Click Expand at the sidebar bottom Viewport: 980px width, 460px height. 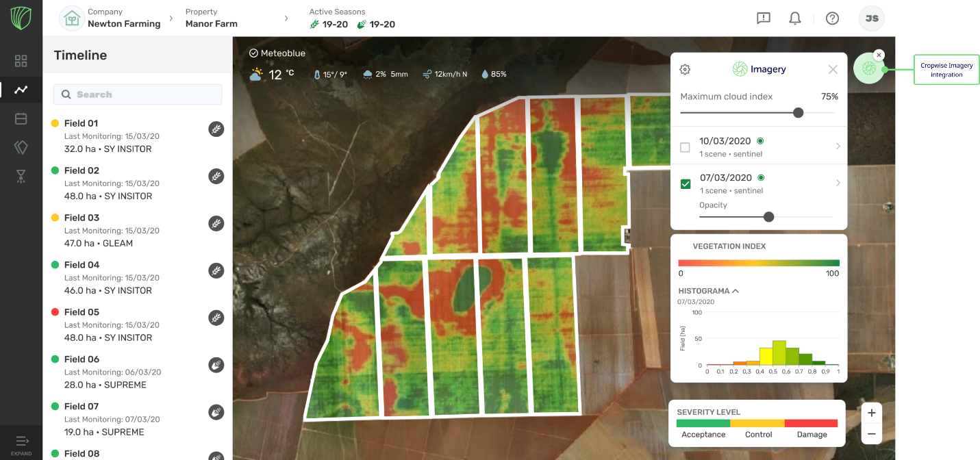(21, 444)
